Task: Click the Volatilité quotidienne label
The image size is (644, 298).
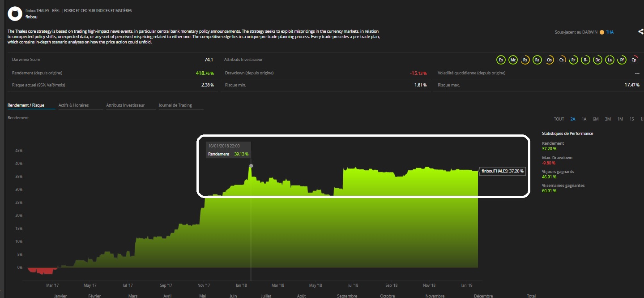Action: [x=472, y=73]
